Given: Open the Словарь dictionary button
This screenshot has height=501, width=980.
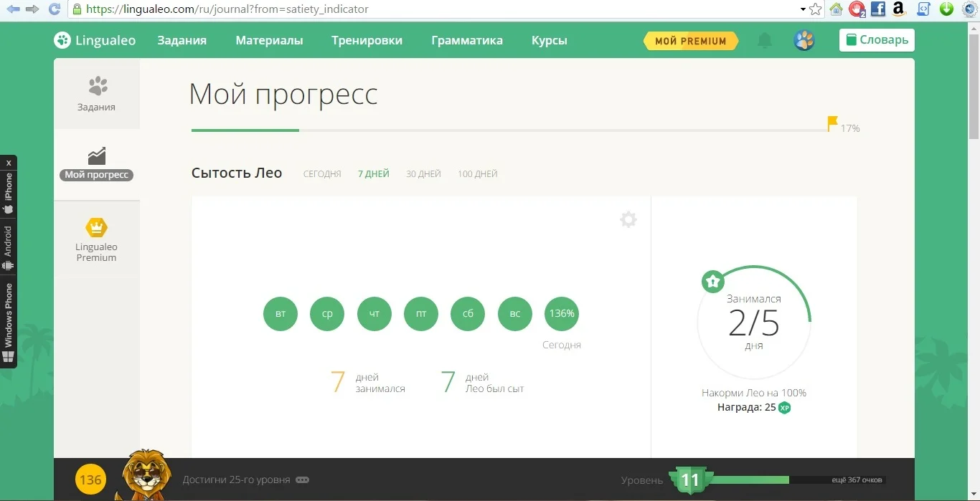Looking at the screenshot, I should 877,40.
